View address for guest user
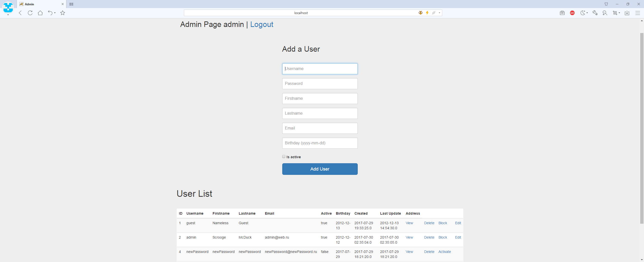This screenshot has width=644, height=262. (409, 223)
